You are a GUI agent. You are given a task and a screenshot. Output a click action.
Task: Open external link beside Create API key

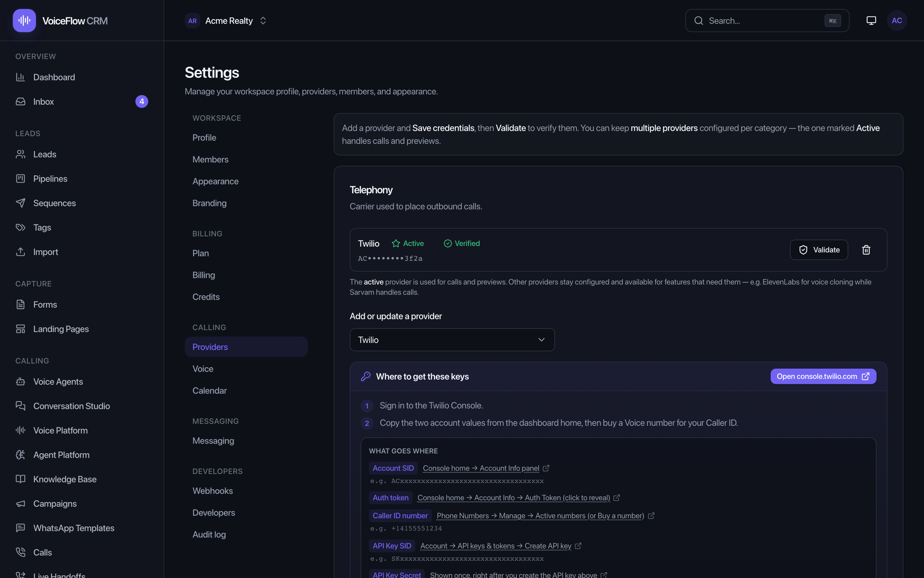(578, 546)
